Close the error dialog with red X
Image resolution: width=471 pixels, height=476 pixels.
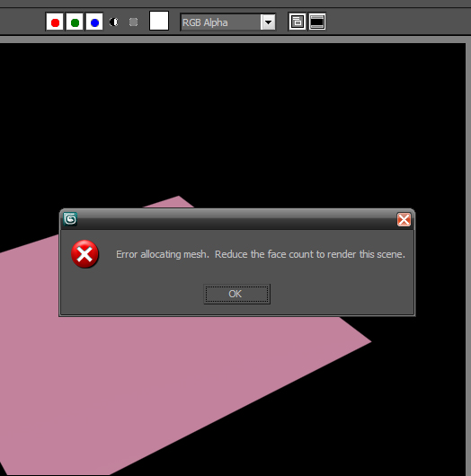(x=404, y=219)
